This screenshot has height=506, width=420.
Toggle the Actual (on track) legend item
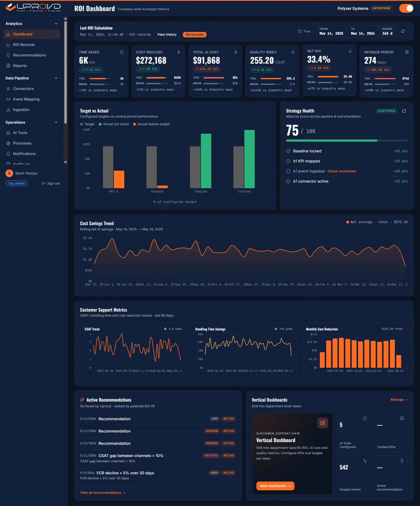[114, 124]
